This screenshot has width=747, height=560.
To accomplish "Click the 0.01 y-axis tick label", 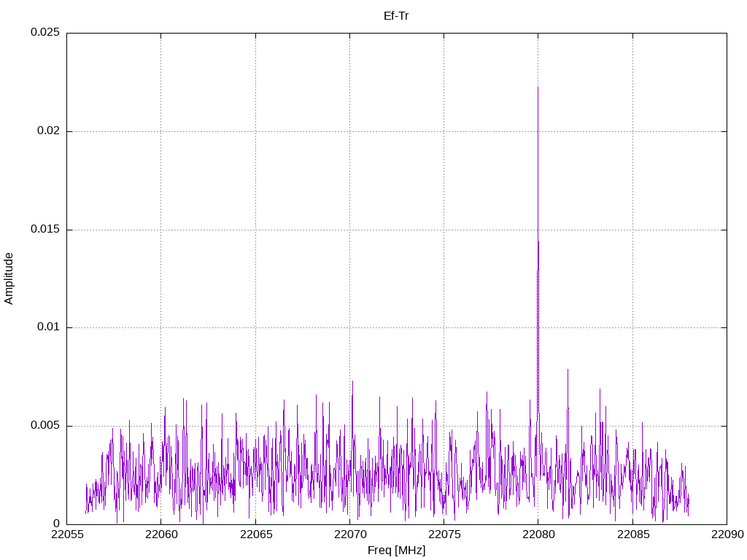I will [47, 327].
